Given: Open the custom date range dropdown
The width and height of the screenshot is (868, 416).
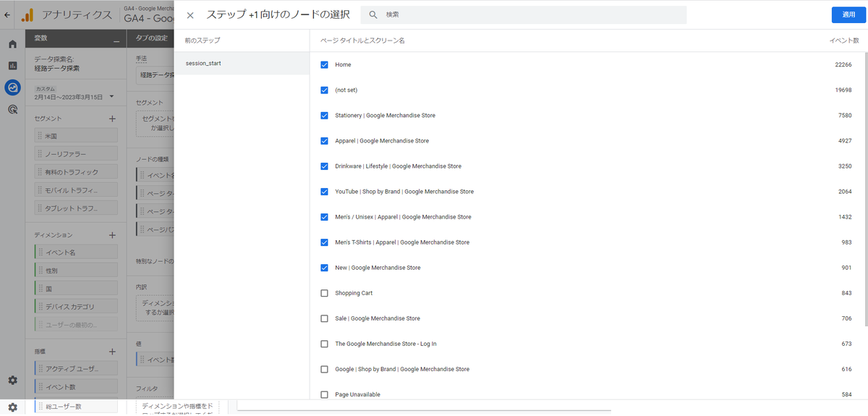Looking at the screenshot, I should click(112, 96).
